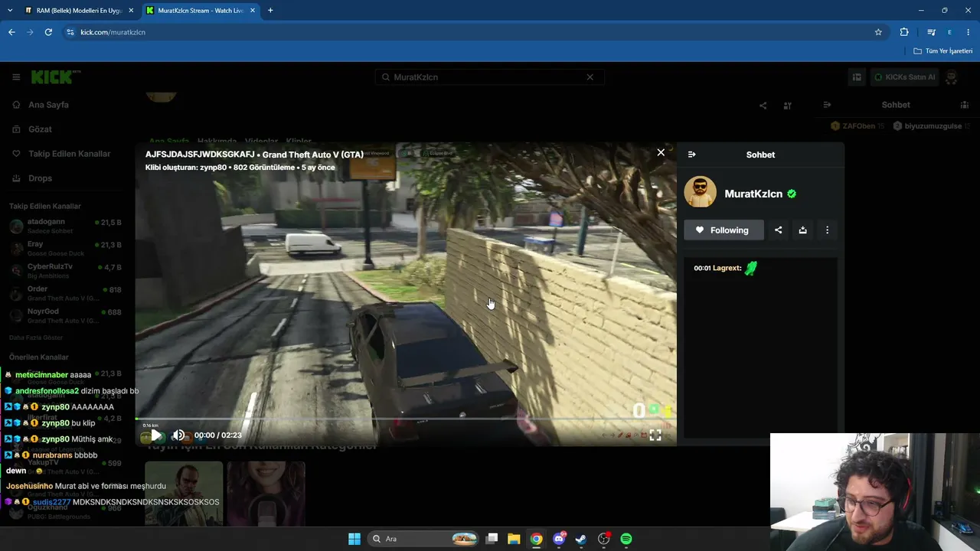Collapse the main page chat panel
Image resolution: width=980 pixels, height=551 pixels.
point(827,105)
